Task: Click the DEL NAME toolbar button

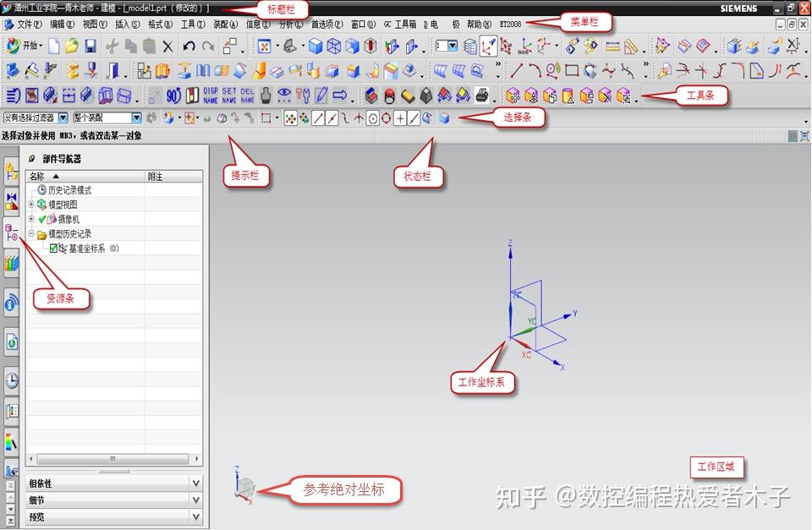Action: pos(248,96)
